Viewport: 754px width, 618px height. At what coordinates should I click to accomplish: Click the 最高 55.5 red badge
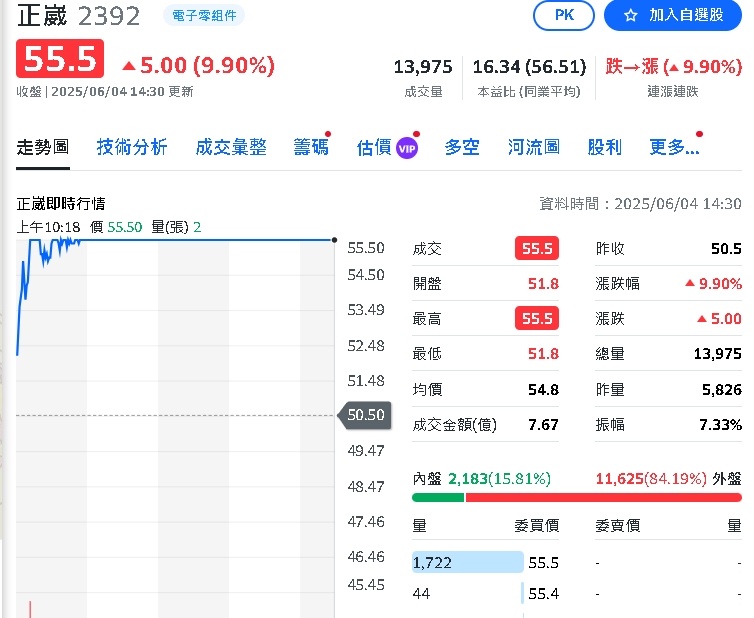click(537, 318)
